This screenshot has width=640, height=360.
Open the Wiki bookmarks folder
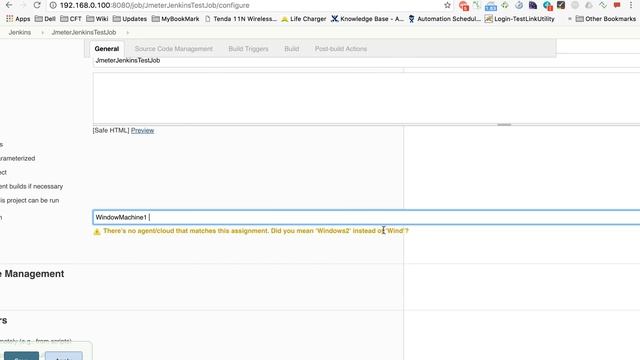click(97, 19)
